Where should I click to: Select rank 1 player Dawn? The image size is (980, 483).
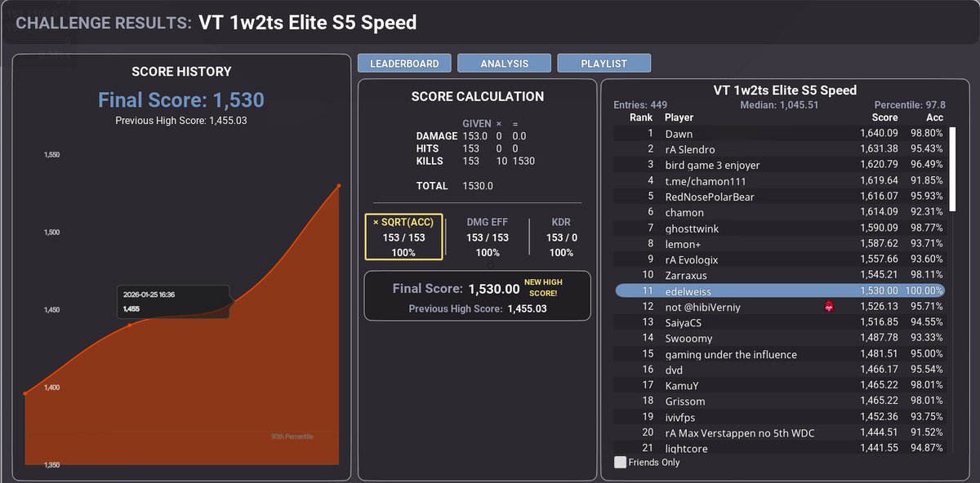pos(780,133)
